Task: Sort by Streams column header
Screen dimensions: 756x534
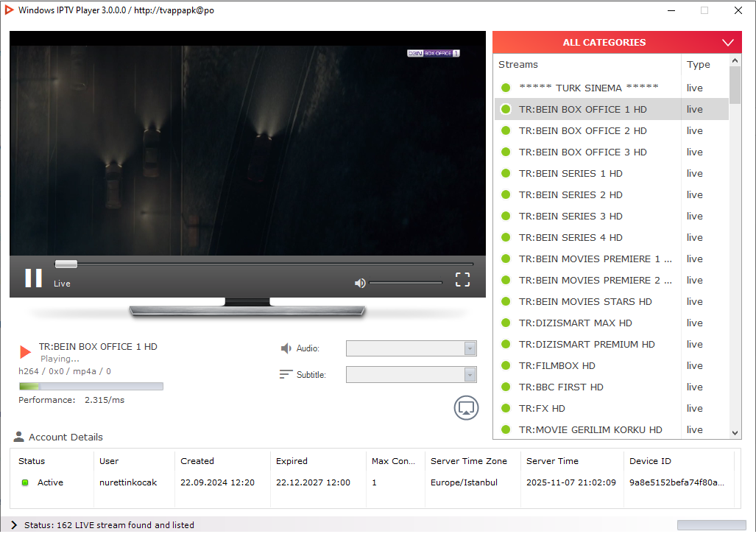Action: coord(518,64)
